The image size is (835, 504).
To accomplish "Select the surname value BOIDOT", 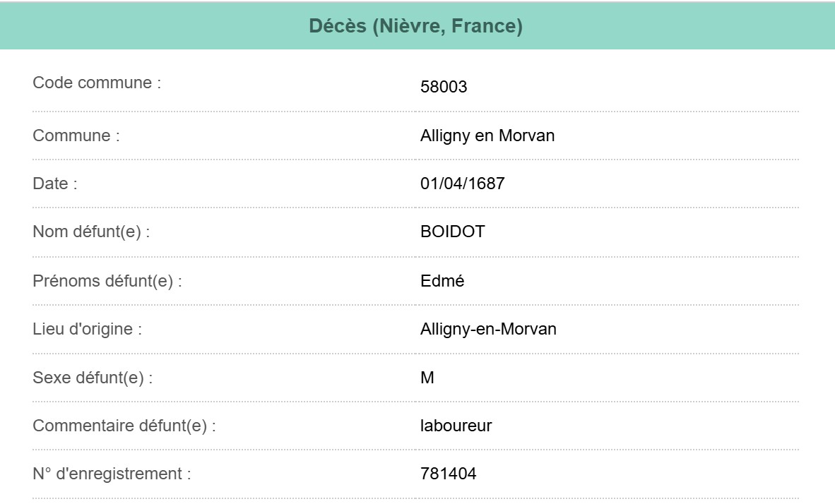I will (x=452, y=232).
